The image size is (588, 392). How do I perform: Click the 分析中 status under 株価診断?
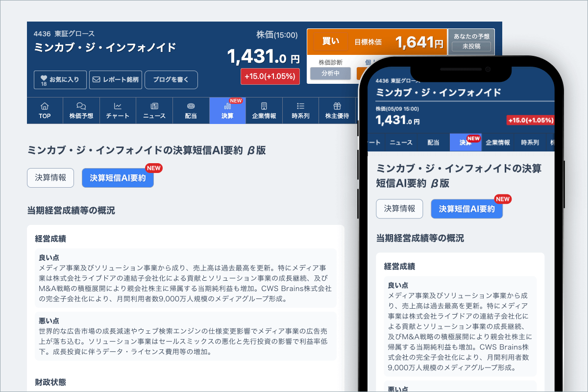[330, 73]
